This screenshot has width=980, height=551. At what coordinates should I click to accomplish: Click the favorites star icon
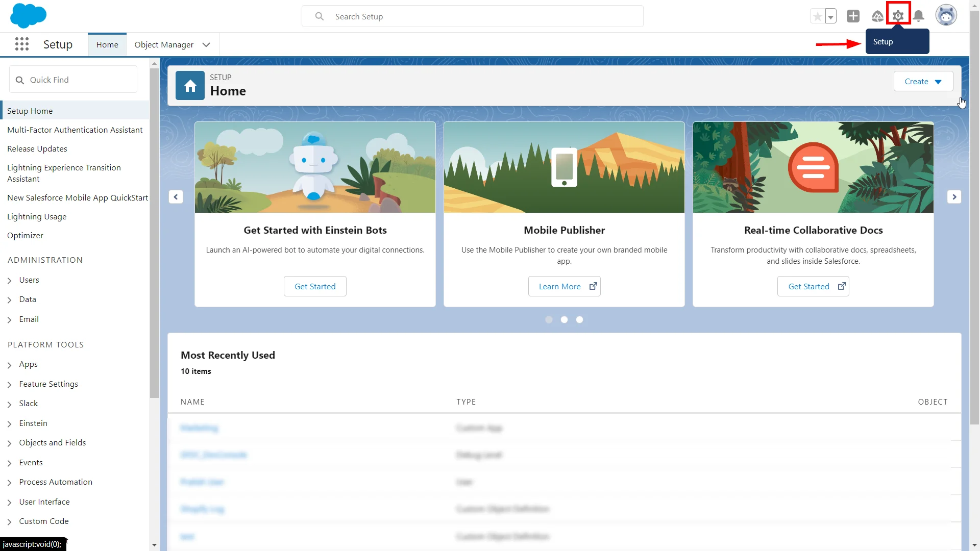pyautogui.click(x=817, y=15)
